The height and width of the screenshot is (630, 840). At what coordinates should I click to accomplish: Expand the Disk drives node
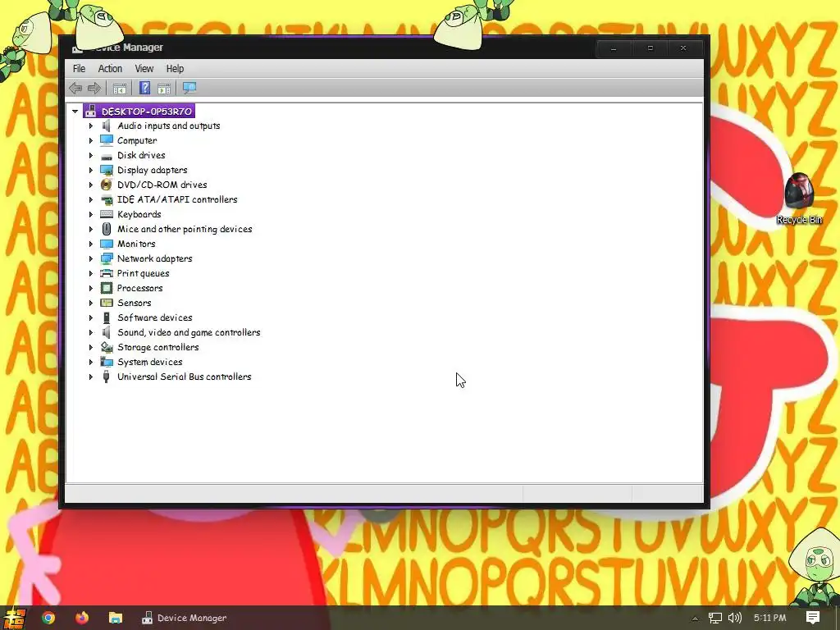90,155
